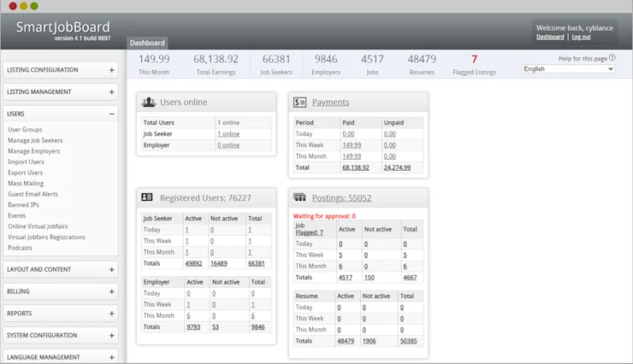Open the English language dropdown
Screen dimensions: 633x364
(568, 69)
